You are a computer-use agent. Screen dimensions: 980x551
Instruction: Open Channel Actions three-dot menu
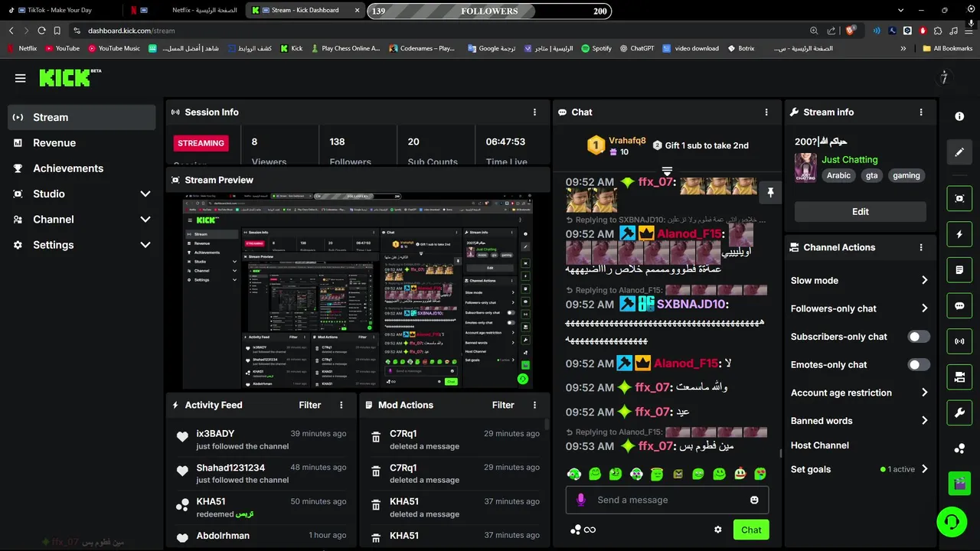pos(921,247)
